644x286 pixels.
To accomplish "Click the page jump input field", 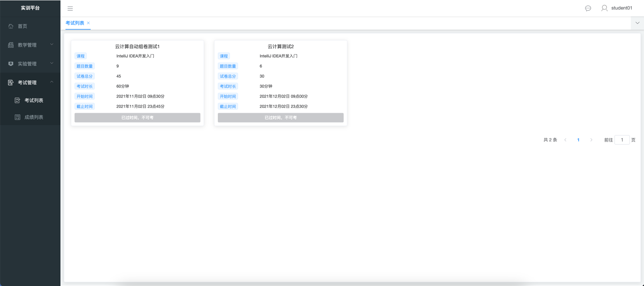I will [x=622, y=140].
